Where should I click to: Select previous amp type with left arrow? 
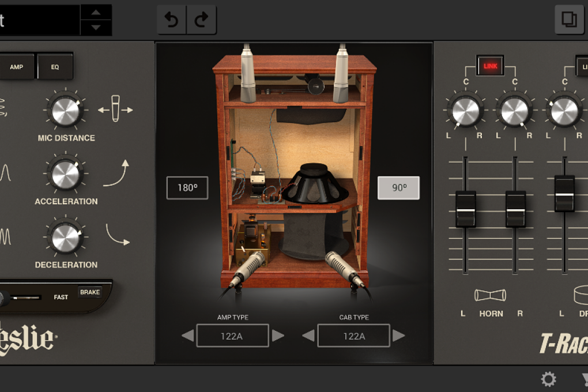(x=188, y=336)
